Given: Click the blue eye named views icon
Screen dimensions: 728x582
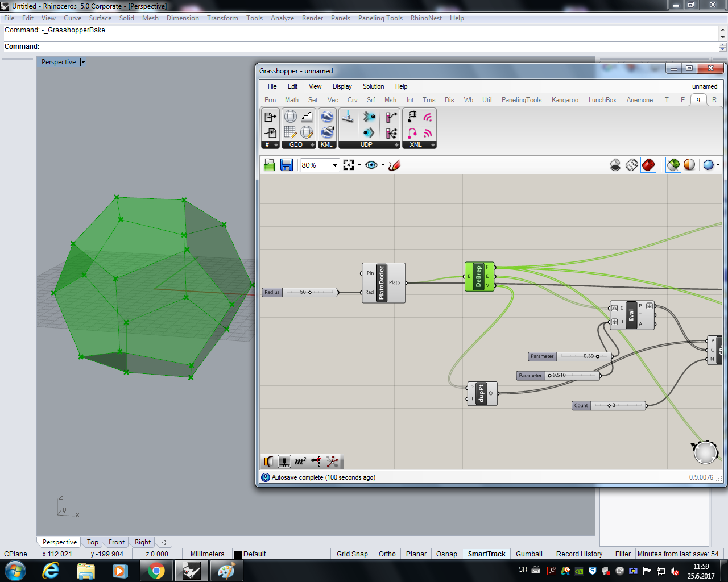Looking at the screenshot, I should (x=371, y=165).
